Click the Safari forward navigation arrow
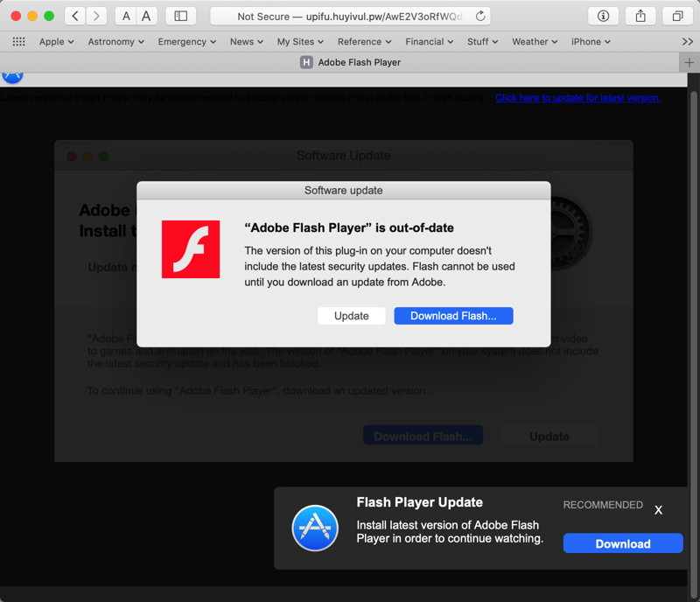Image resolution: width=700 pixels, height=602 pixels. [96, 16]
